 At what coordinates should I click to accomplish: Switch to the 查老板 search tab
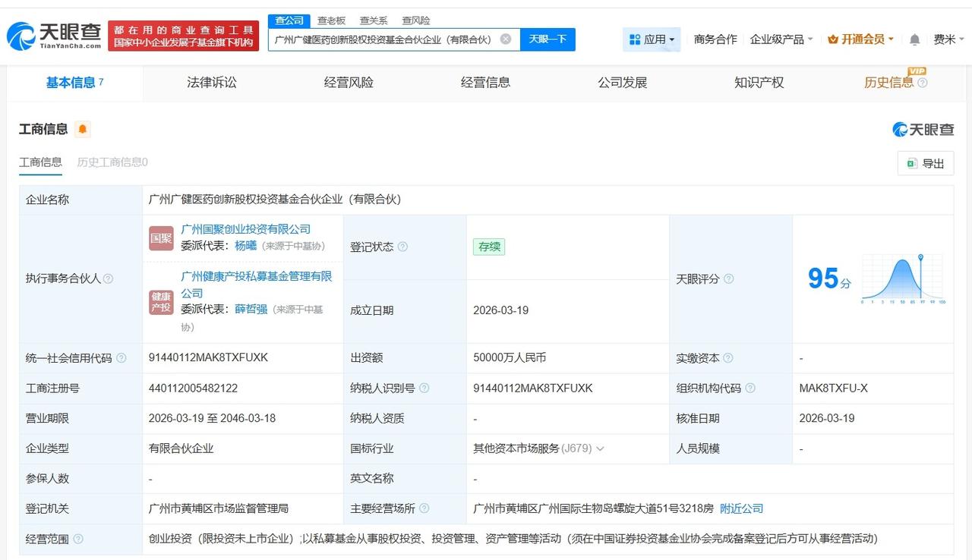(x=330, y=20)
